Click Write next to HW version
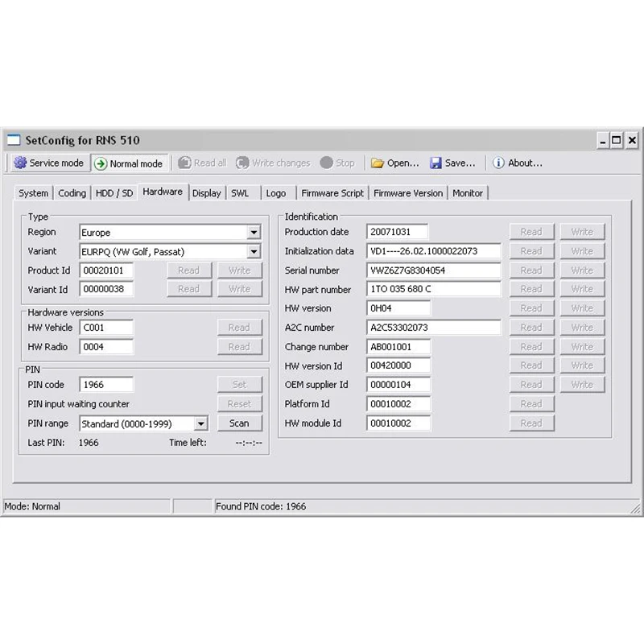Image resolution: width=644 pixels, height=644 pixels. coord(582,308)
